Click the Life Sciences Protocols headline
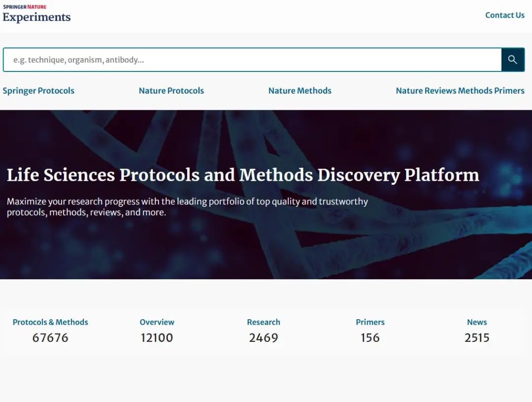Screen dimensions: 532x402 point(243,175)
